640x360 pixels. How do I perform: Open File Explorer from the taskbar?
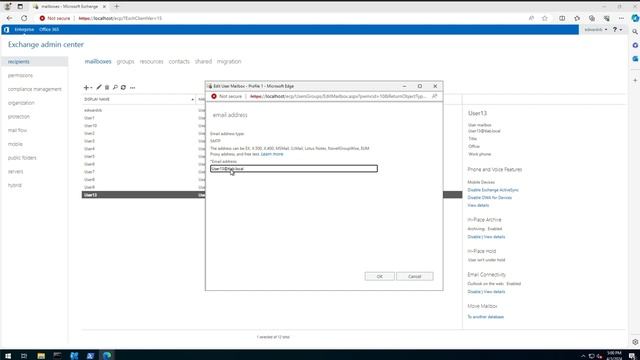41,356
